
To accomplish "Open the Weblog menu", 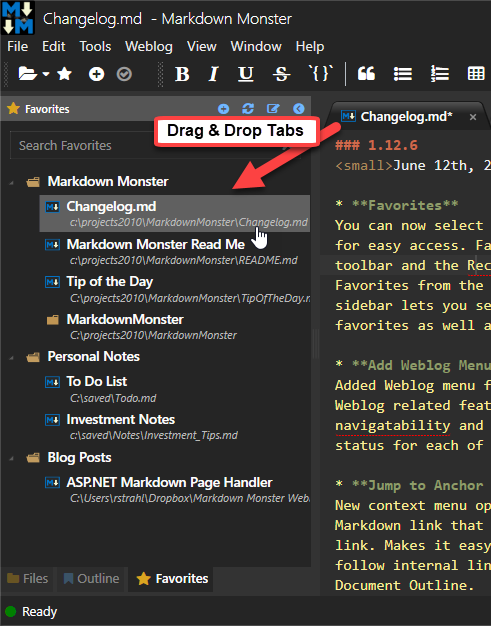I will point(149,46).
